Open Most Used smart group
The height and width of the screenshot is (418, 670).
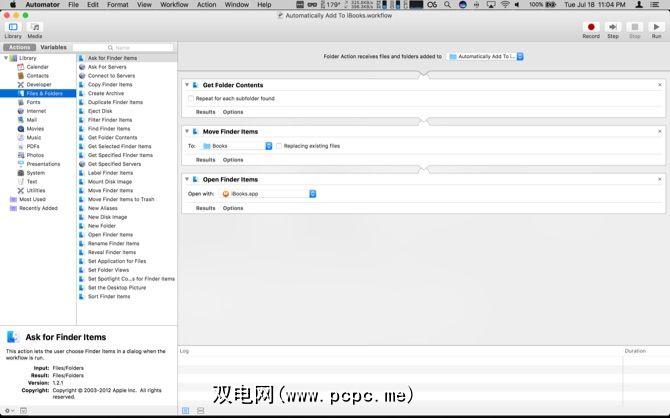coord(32,199)
